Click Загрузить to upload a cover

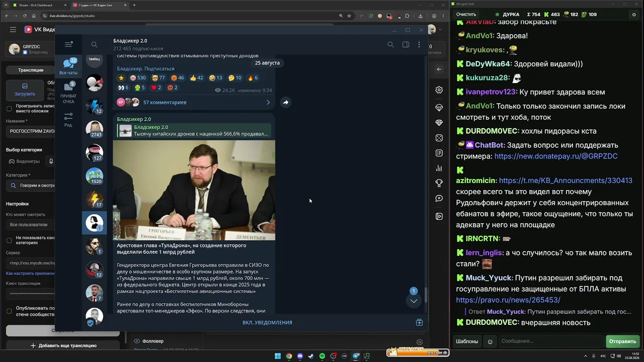coord(25,90)
